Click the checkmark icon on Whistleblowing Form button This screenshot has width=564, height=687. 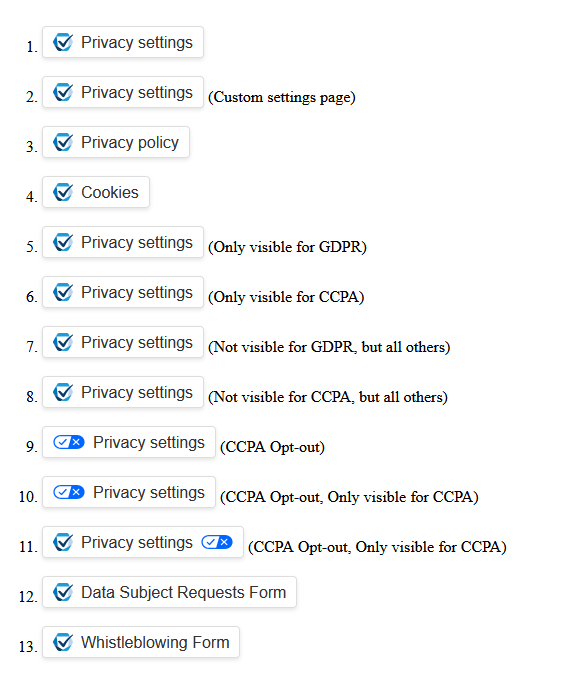click(x=63, y=642)
